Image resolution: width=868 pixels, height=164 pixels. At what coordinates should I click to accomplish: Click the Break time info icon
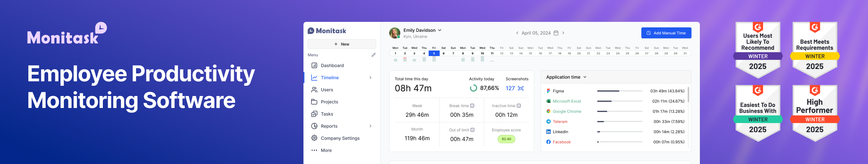click(472, 106)
